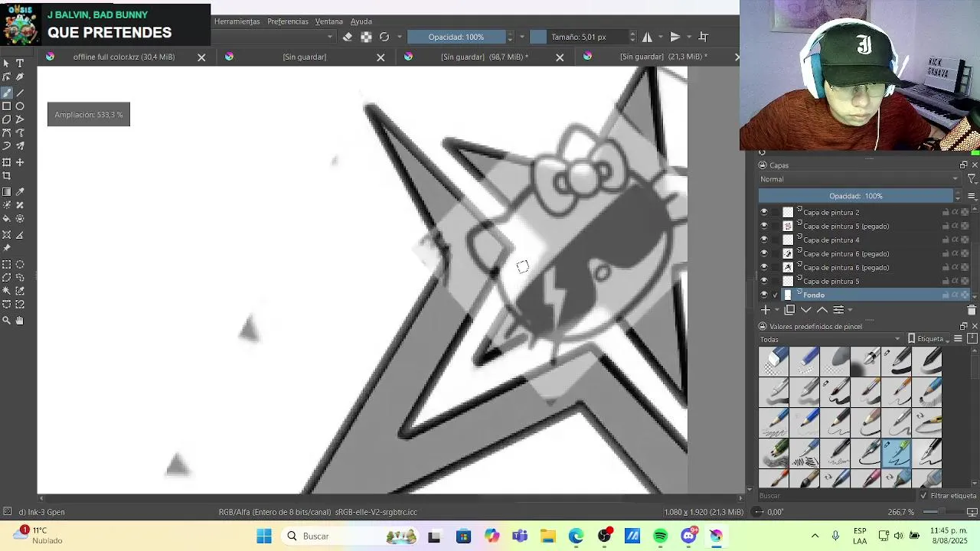The width and height of the screenshot is (980, 551).
Task: Switch to offline full color.krz tab
Action: coord(124,57)
